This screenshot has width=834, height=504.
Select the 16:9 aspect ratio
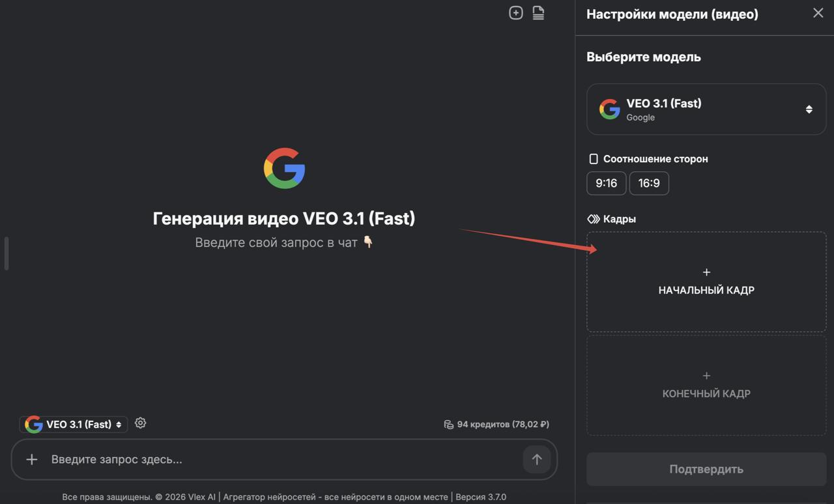649,183
